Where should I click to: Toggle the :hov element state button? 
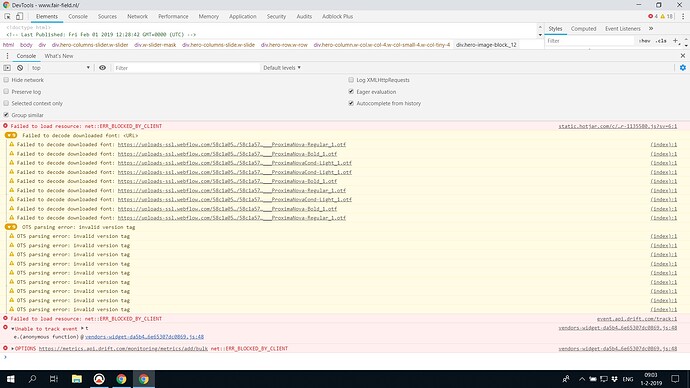pos(645,41)
